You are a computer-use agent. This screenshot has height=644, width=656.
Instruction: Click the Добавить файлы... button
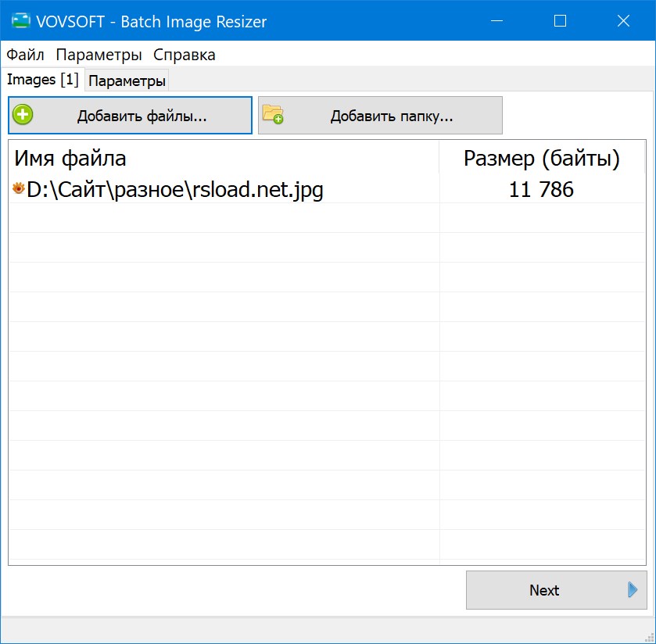130,116
